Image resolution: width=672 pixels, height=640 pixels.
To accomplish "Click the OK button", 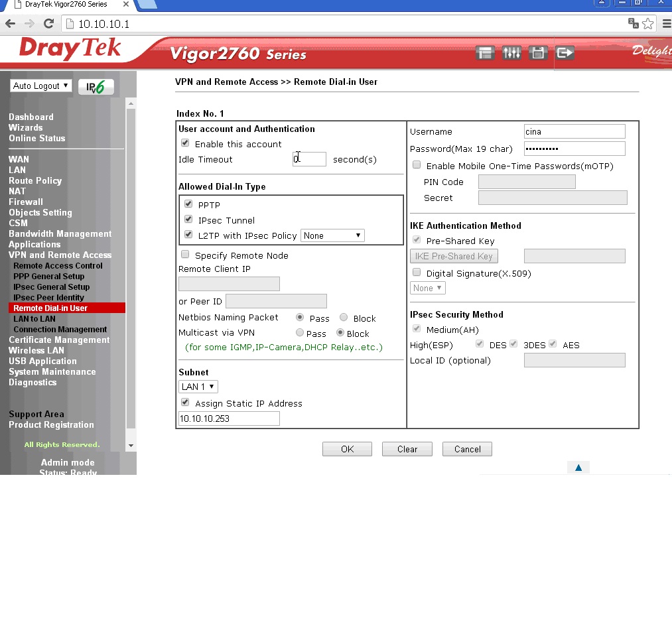I will coord(347,449).
